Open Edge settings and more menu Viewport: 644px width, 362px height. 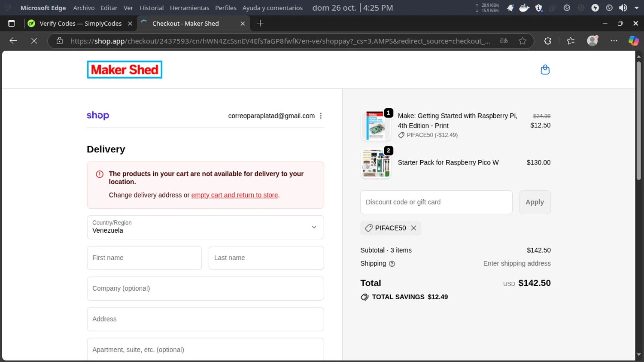tap(614, 41)
